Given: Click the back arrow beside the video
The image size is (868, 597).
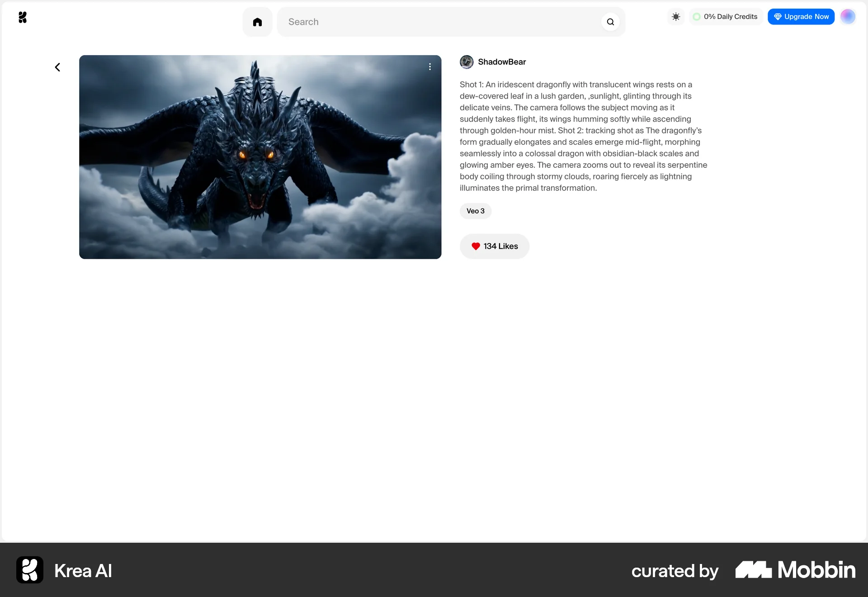Looking at the screenshot, I should 57,67.
